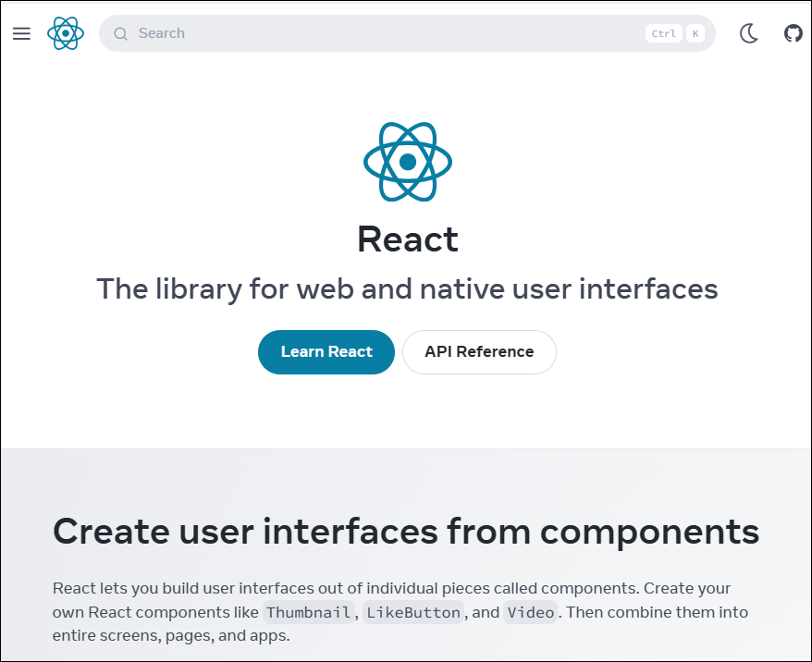Click the LikeButton code label
Viewport: 812px width, 662px height.
click(412, 612)
